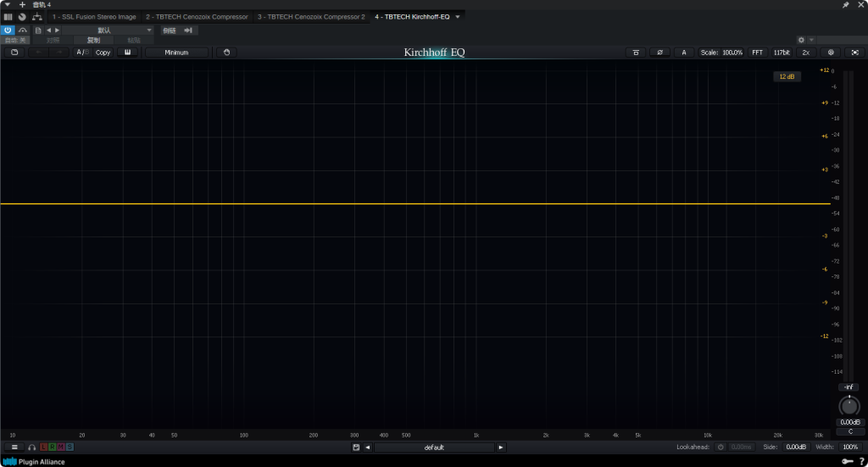Click the -inf peak level readout
The height and width of the screenshot is (467, 868).
[x=849, y=387]
